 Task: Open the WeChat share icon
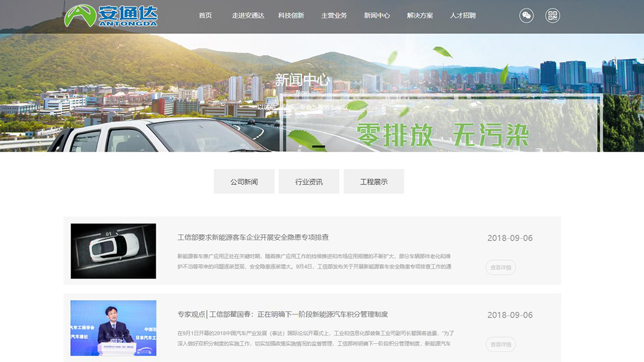[526, 15]
